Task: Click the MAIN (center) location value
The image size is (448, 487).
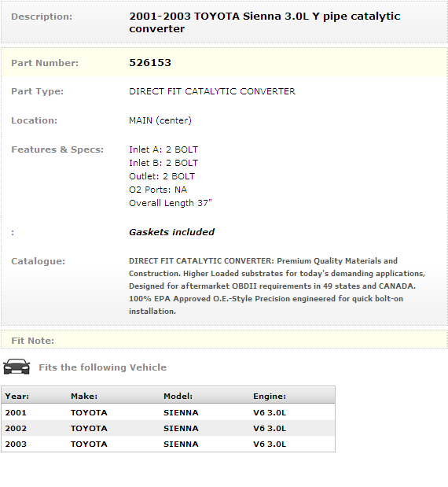Action: point(160,120)
